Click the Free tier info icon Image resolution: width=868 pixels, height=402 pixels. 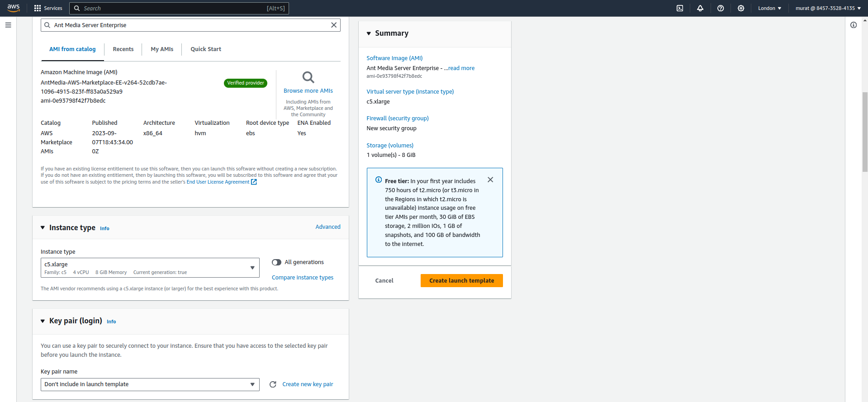click(x=379, y=180)
